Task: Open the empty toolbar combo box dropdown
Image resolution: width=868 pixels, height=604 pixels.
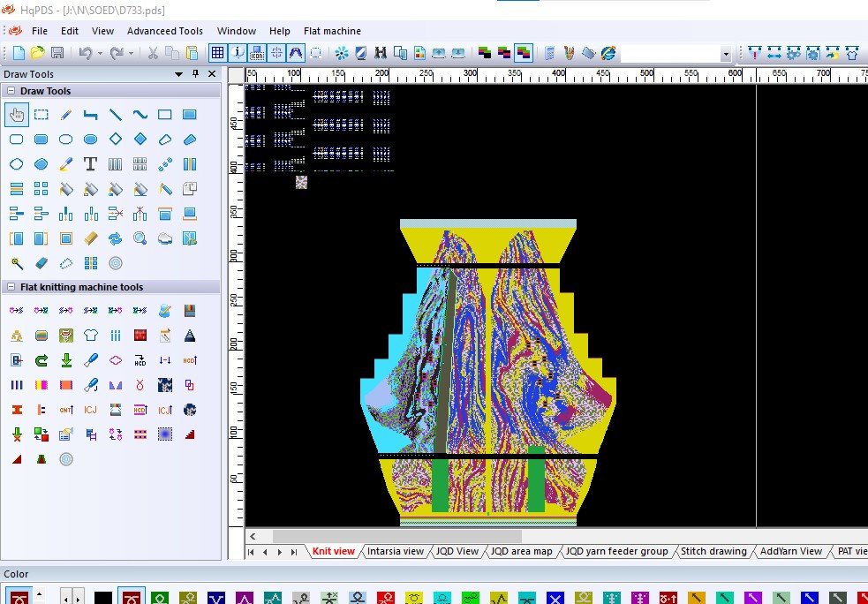Action: [x=726, y=54]
